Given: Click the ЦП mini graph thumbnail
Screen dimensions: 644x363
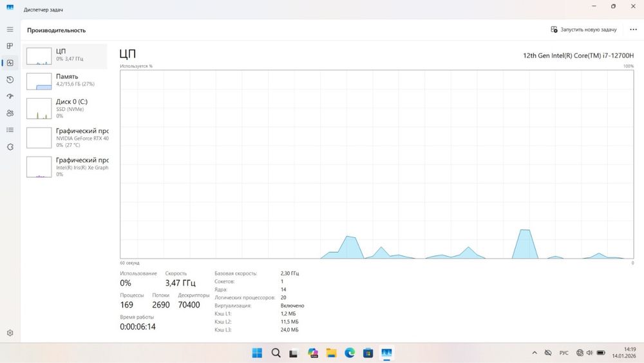Looking at the screenshot, I should tap(39, 56).
